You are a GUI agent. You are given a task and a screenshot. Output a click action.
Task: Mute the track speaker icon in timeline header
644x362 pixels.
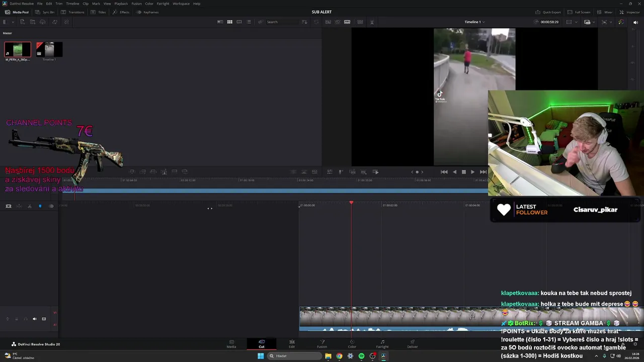[x=35, y=319]
